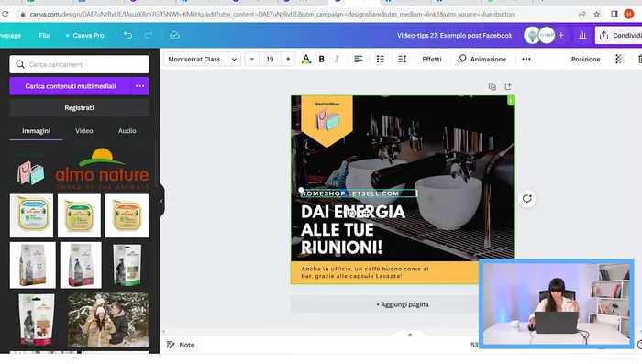Select the MonicaShop logo on canvas
The height and width of the screenshot is (364, 642).
pyautogui.click(x=327, y=116)
